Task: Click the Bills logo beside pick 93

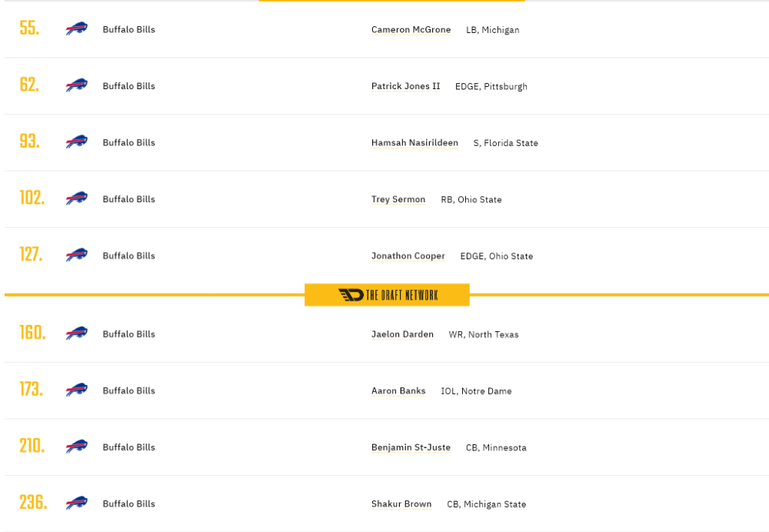Action: [x=76, y=141]
